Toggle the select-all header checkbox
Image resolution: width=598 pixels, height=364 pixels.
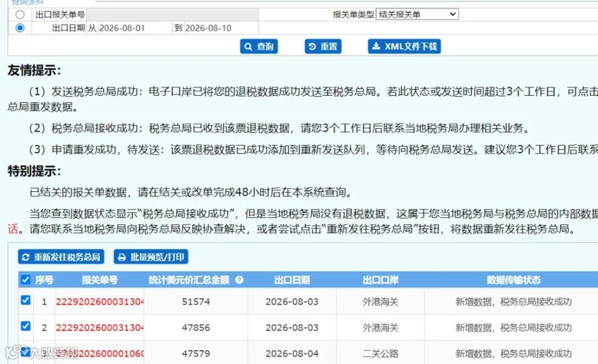[x=25, y=280]
